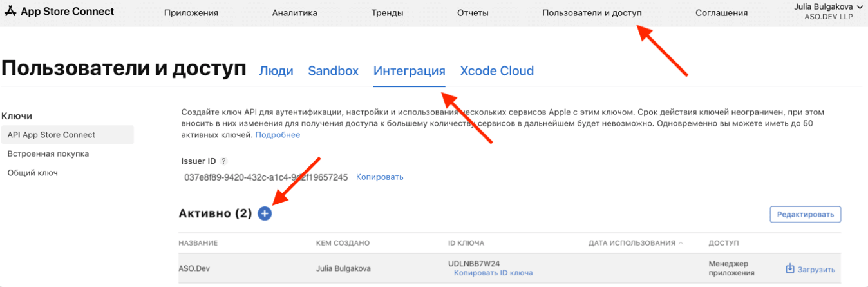Open Тренды in top navigation
The width and height of the screenshot is (868, 287).
point(387,13)
